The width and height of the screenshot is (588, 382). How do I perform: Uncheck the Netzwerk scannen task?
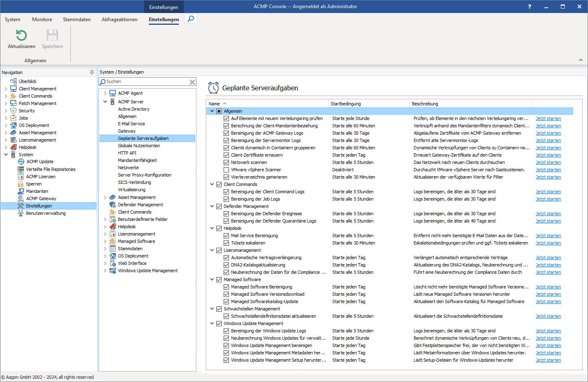pyautogui.click(x=226, y=162)
